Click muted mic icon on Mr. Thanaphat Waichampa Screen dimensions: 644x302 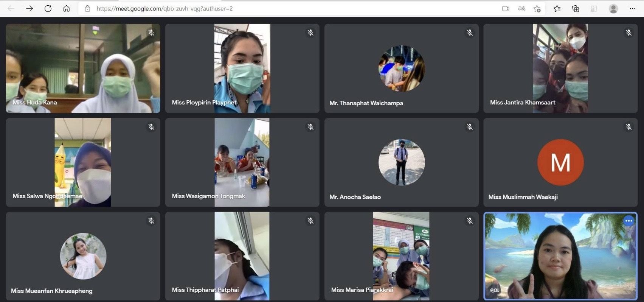pyautogui.click(x=470, y=33)
